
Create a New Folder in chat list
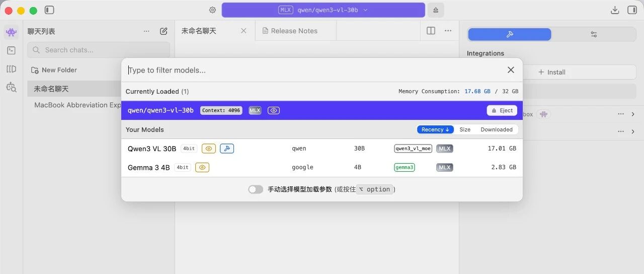[x=54, y=70]
